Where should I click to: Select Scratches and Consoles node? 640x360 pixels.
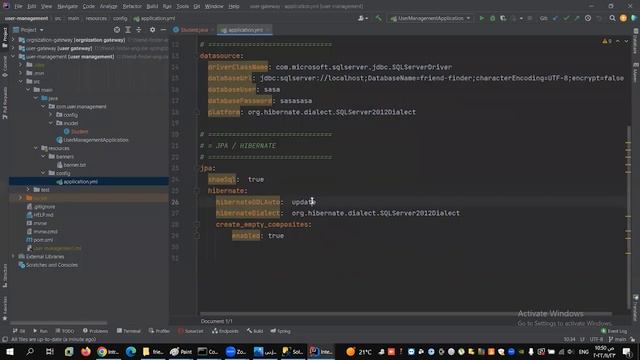(x=48, y=265)
